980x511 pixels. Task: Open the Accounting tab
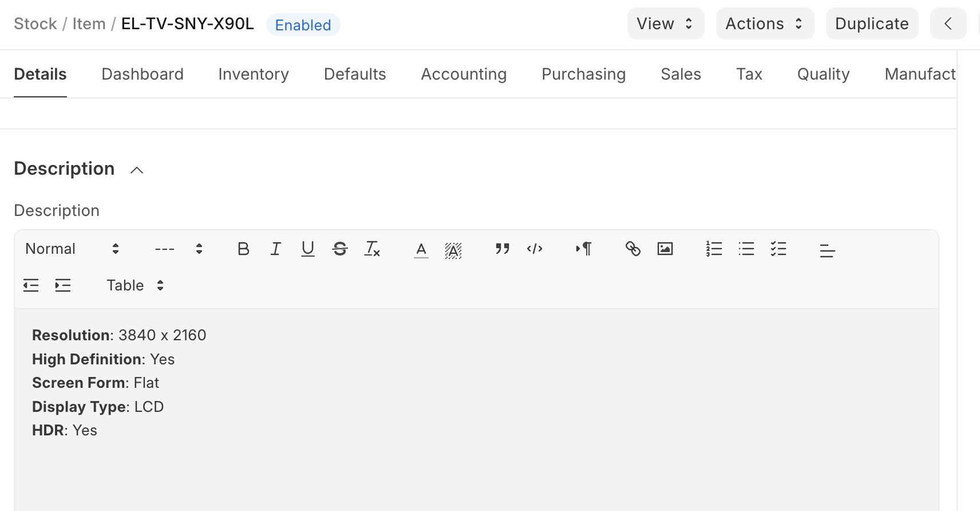coord(464,74)
